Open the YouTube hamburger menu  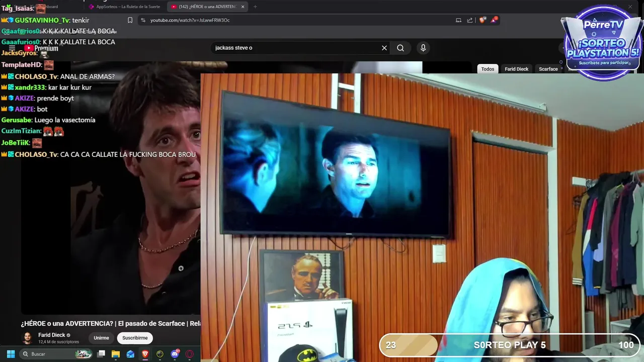[12, 48]
